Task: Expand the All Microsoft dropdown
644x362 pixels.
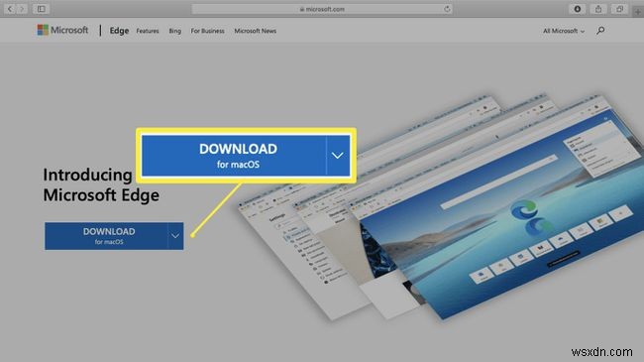Action: click(564, 31)
